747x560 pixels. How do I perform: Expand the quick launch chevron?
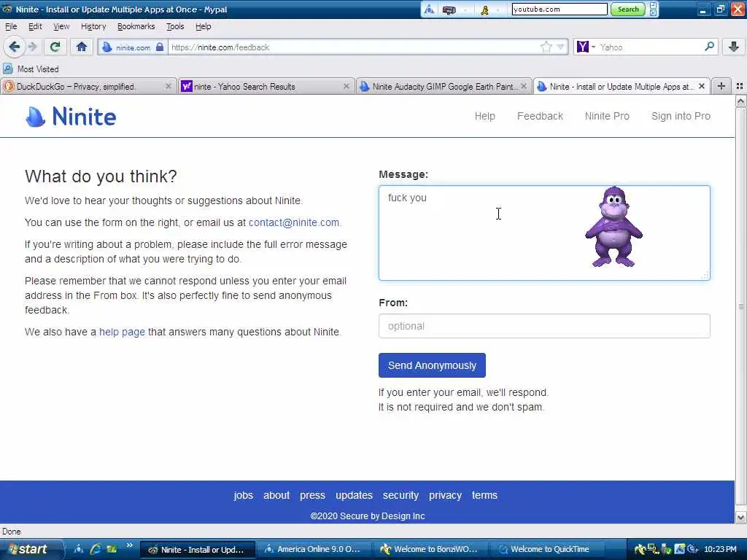[129, 545]
